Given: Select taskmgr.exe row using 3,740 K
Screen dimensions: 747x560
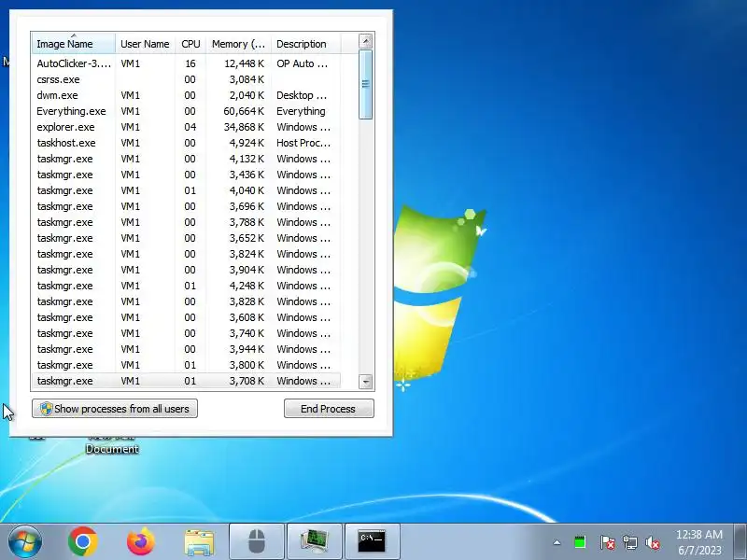Looking at the screenshot, I should 186,333.
